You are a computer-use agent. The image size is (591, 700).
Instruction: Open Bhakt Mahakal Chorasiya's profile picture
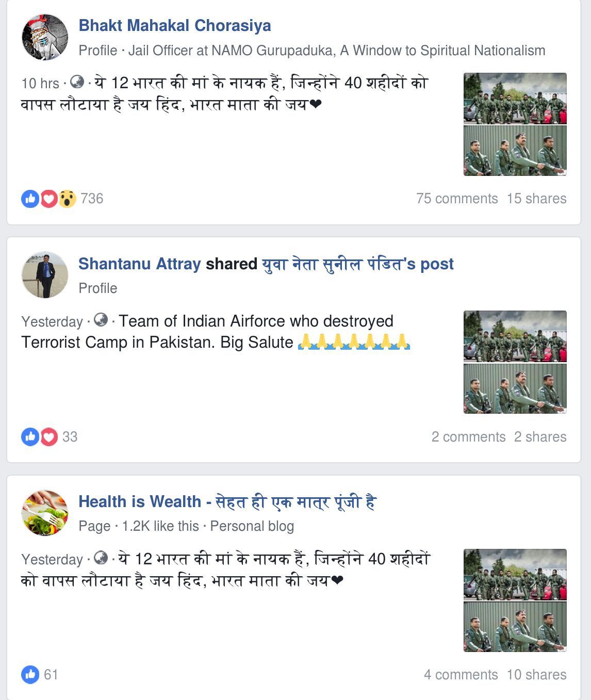tap(45, 38)
